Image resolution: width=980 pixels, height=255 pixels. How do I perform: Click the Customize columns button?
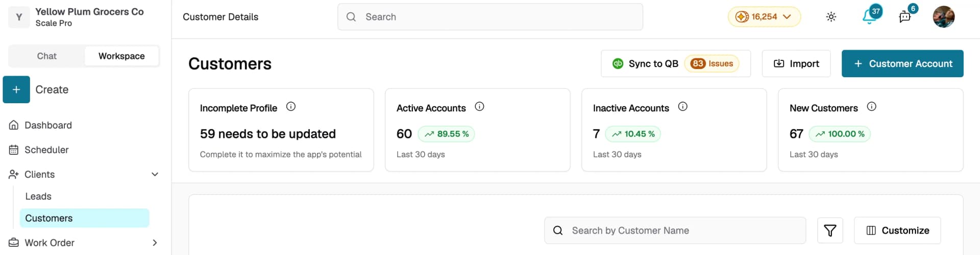pyautogui.click(x=897, y=230)
